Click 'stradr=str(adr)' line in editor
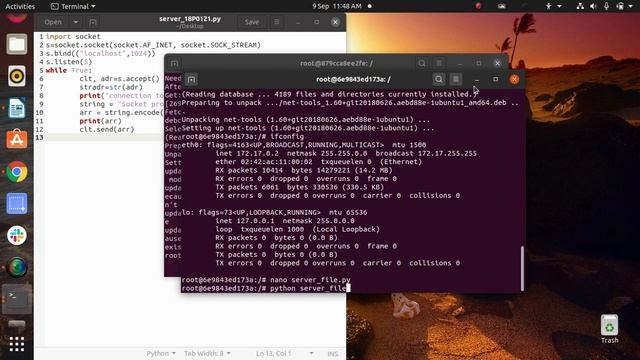Screen dimensions: 640x360 click(111, 87)
